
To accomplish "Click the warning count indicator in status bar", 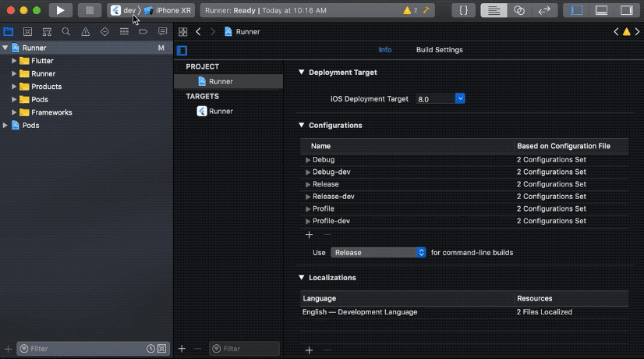I will (x=410, y=10).
